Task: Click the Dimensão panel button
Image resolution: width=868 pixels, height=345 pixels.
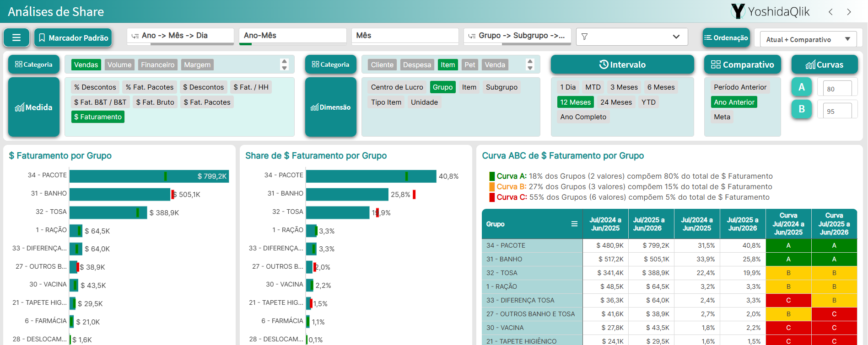Action: coord(331,107)
